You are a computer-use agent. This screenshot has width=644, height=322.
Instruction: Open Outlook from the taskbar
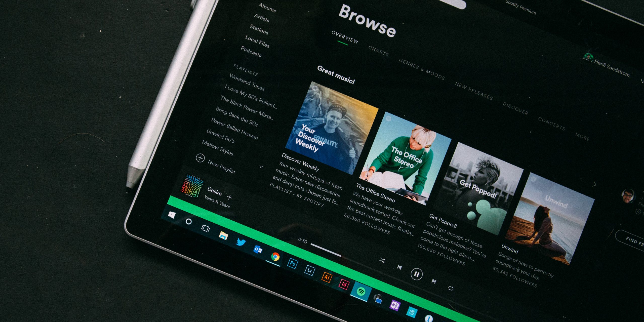tap(258, 250)
